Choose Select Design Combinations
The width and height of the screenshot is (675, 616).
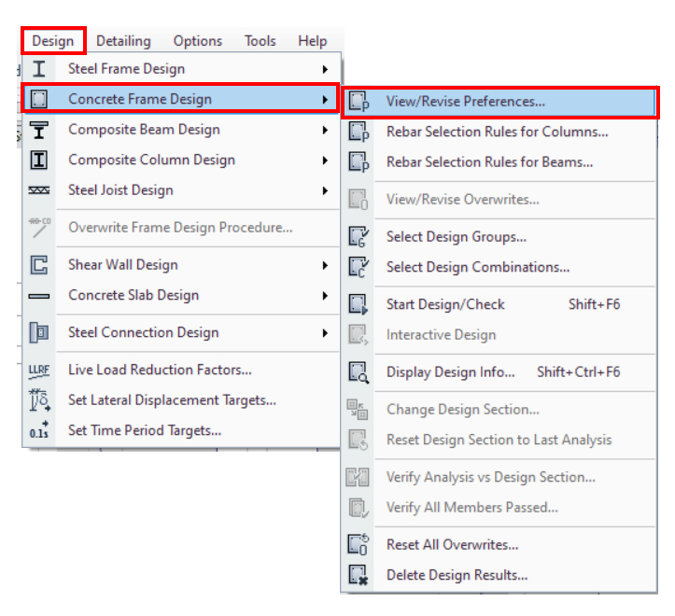tap(477, 267)
